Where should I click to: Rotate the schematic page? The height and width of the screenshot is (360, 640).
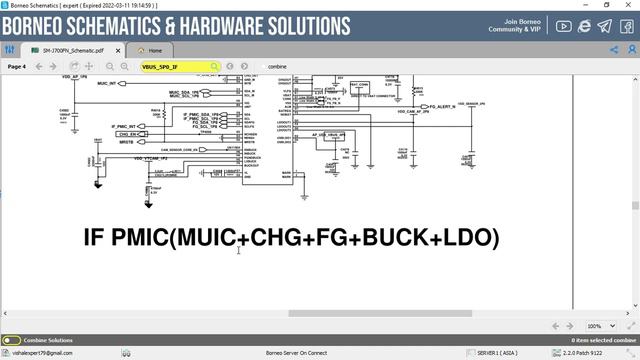coord(74,66)
